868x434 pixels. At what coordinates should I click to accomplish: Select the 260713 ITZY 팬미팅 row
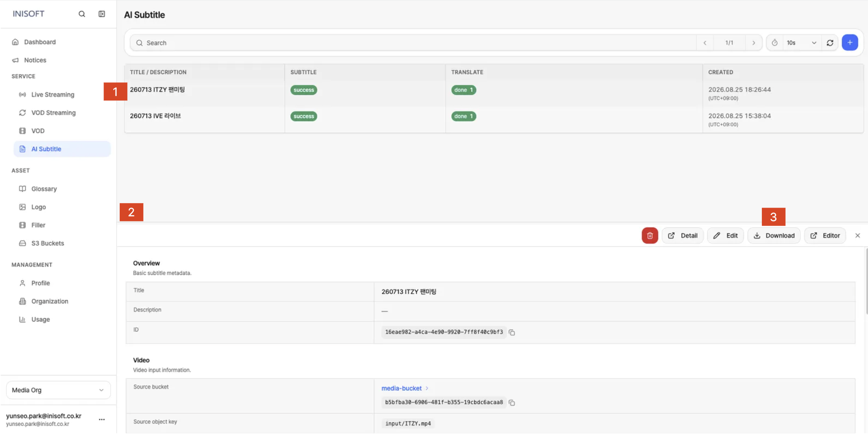[x=494, y=93]
